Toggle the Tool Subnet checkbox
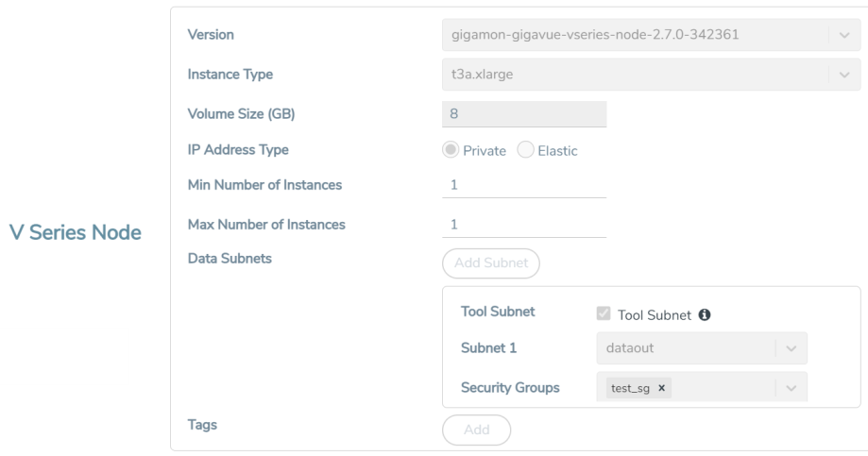The image size is (868, 456). coord(604,314)
